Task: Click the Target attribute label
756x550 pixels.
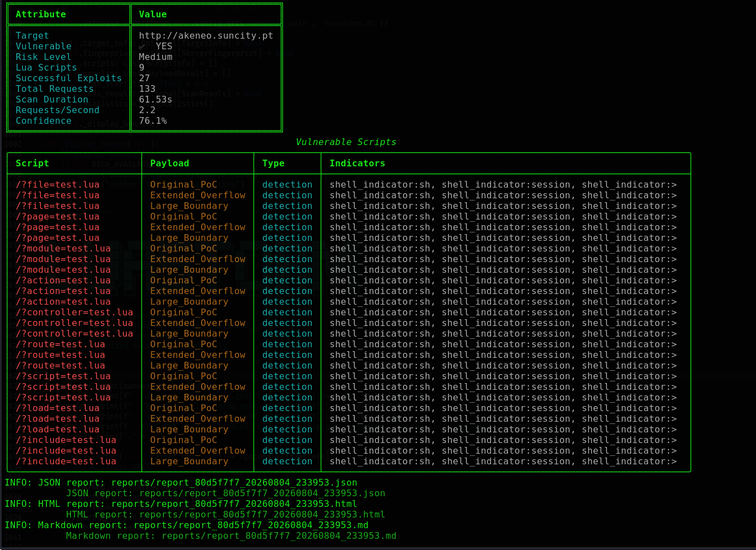Action: click(32, 35)
